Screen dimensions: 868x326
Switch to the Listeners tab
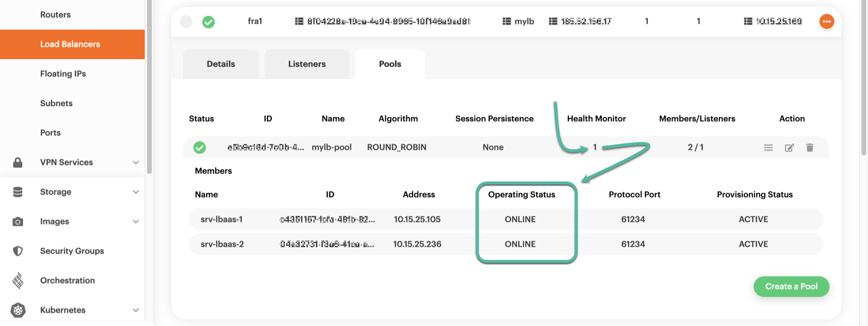tap(307, 64)
